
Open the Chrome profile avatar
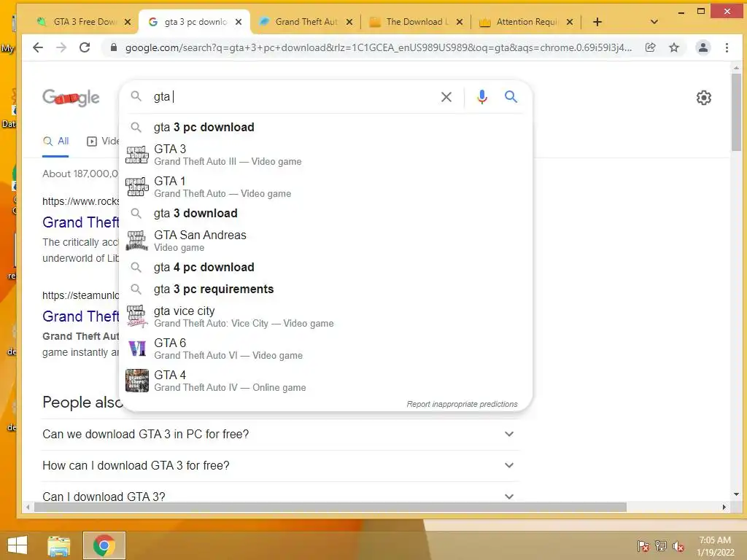[703, 47]
